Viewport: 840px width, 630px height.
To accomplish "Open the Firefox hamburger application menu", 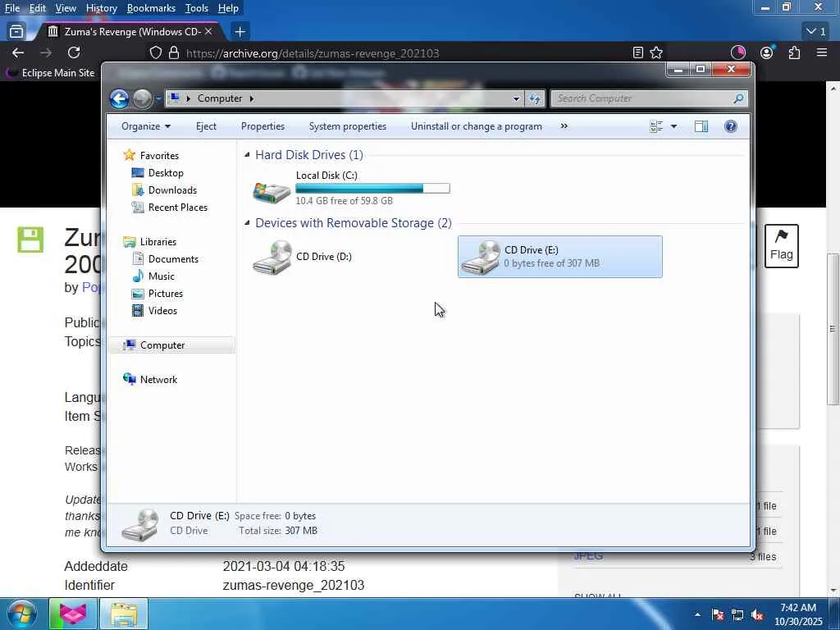I will (x=822, y=52).
